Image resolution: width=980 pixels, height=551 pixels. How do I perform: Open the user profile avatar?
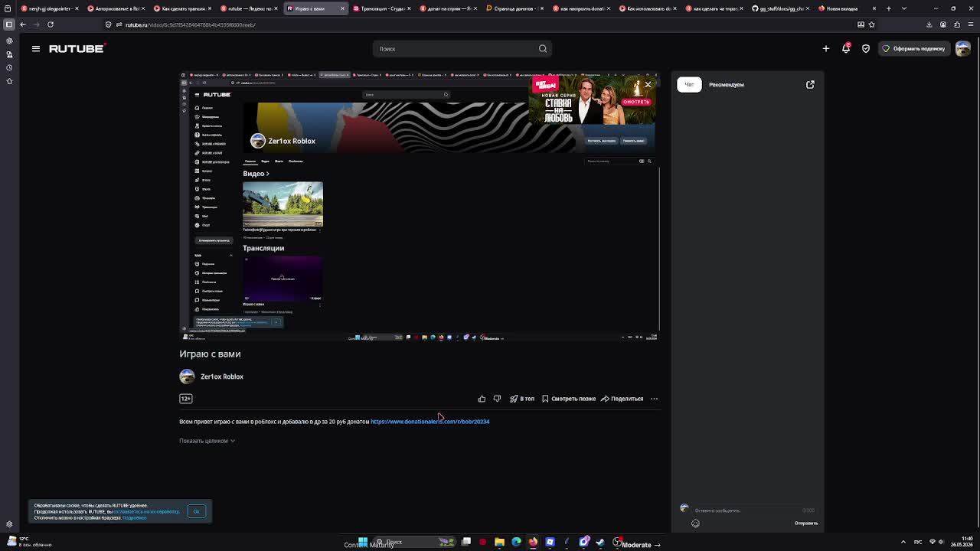point(963,49)
